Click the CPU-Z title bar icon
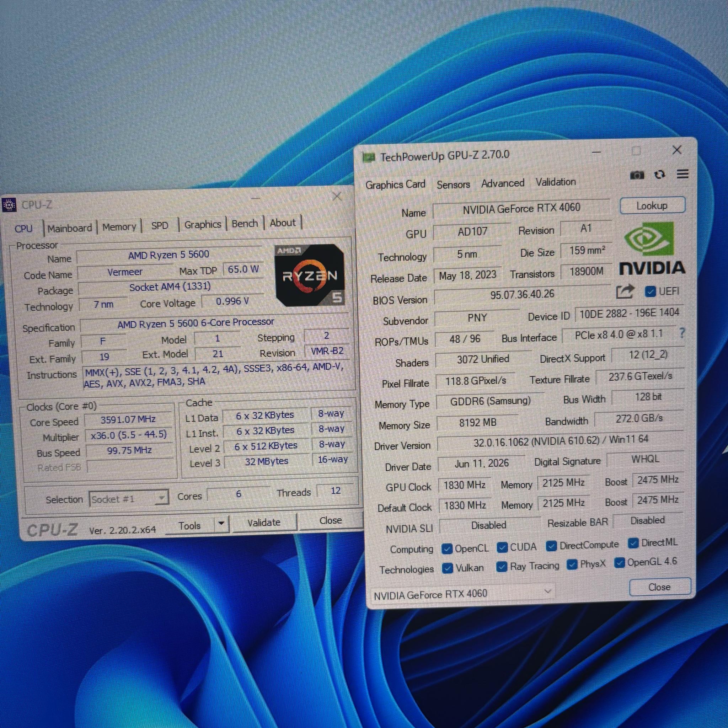The image size is (728, 728). 10,205
